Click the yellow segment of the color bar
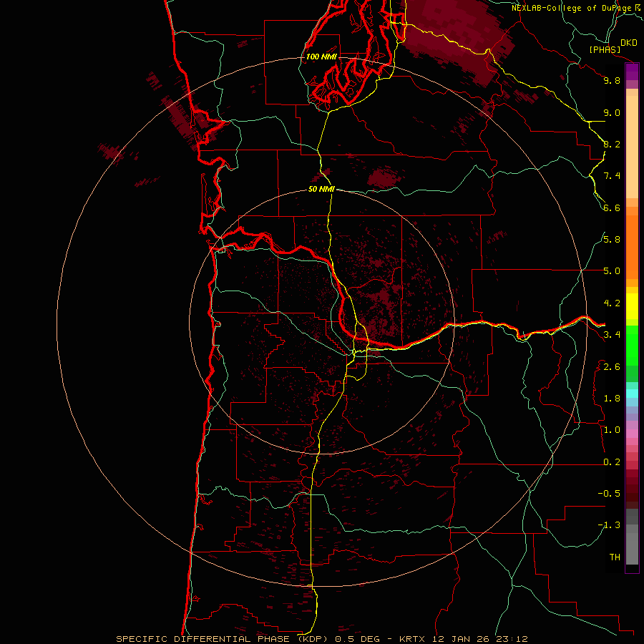Image resolution: width=644 pixels, height=644 pixels. (x=632, y=306)
